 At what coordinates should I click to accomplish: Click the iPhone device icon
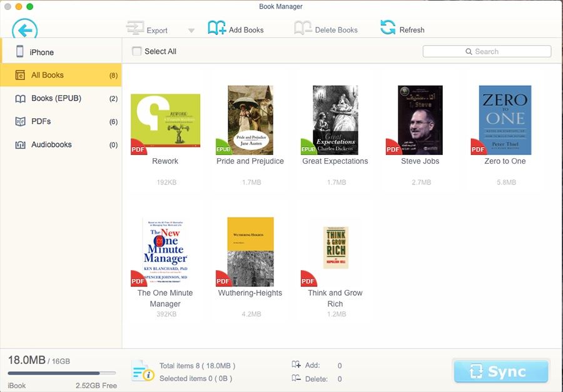(x=20, y=52)
